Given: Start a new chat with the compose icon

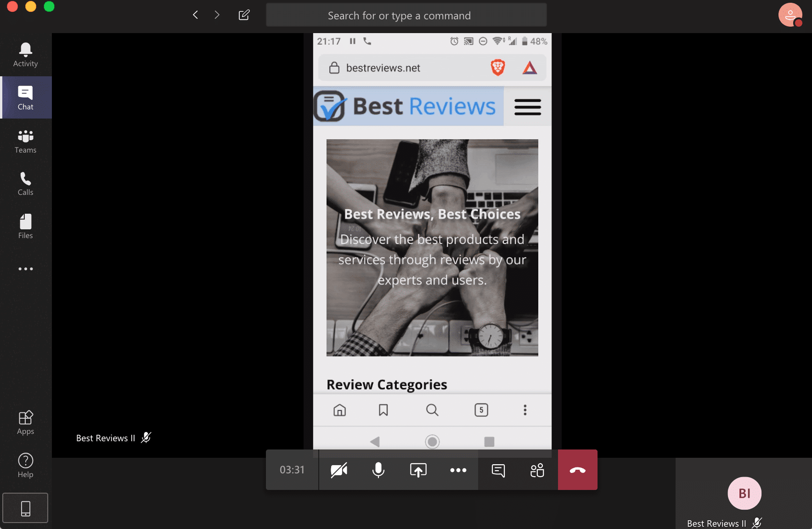Looking at the screenshot, I should [x=244, y=15].
